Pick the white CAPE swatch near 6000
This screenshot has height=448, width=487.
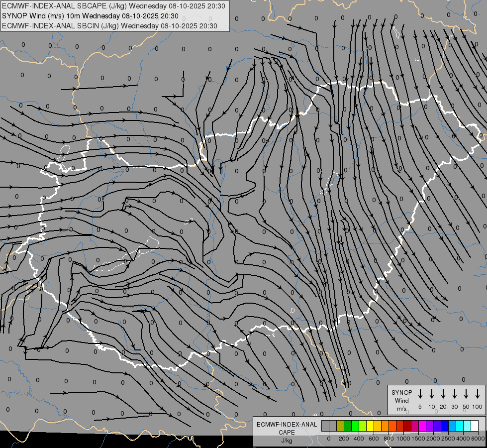coord(475,426)
